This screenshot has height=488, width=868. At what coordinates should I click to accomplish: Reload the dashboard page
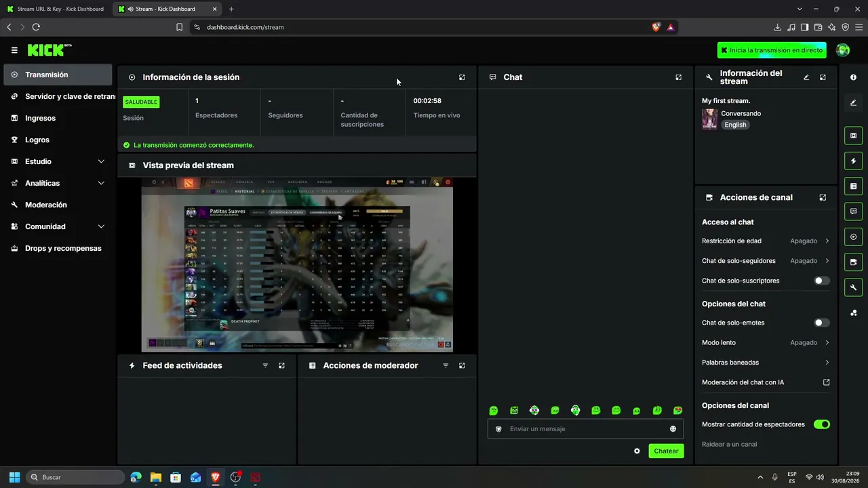(36, 27)
